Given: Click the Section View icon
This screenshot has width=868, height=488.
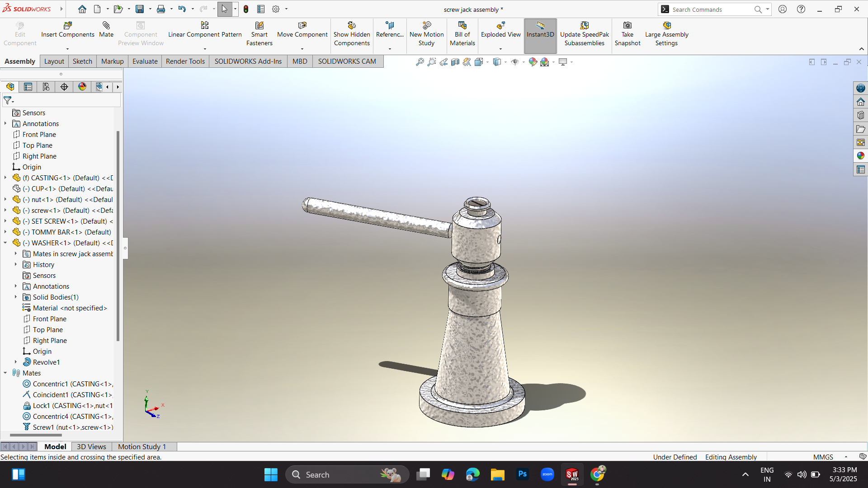Looking at the screenshot, I should pos(455,62).
